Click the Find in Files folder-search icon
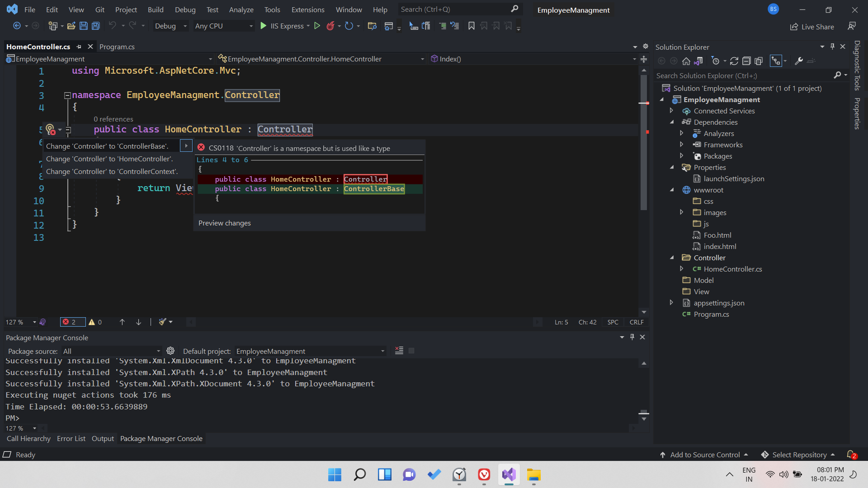This screenshot has width=868, height=488. coord(372,26)
